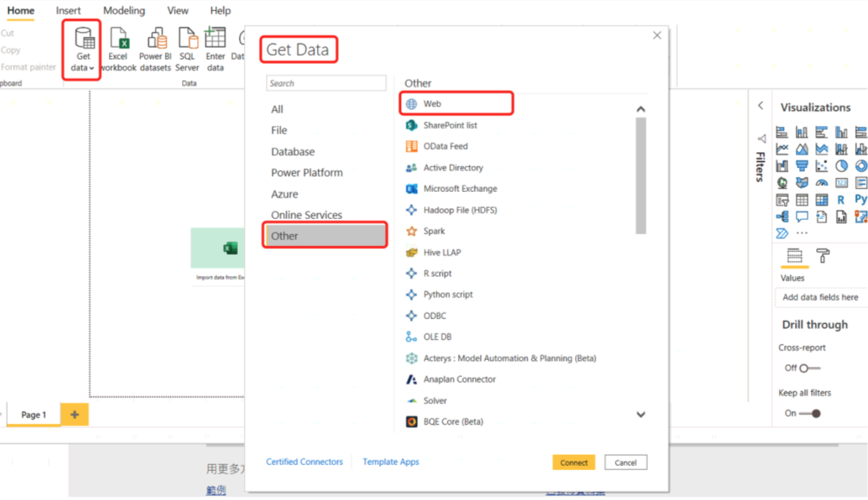Screen dimensions: 868x500
Task: Select the Funnel chart visual
Action: coord(802,166)
